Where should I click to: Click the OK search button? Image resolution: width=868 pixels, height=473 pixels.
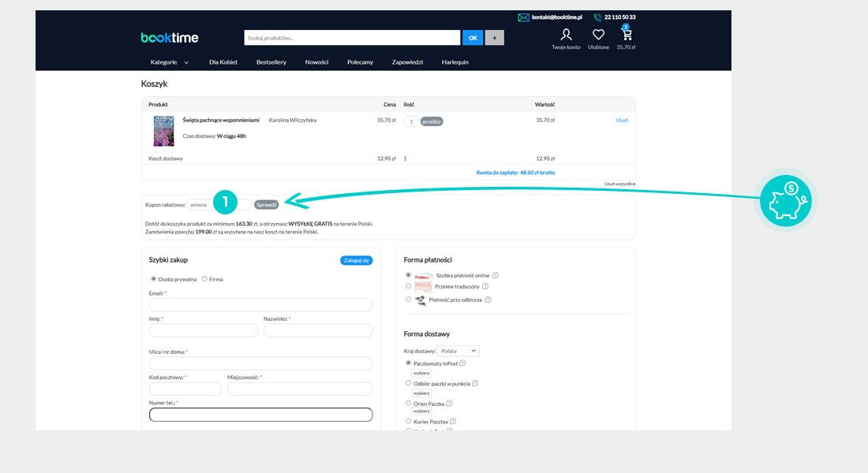pos(473,38)
